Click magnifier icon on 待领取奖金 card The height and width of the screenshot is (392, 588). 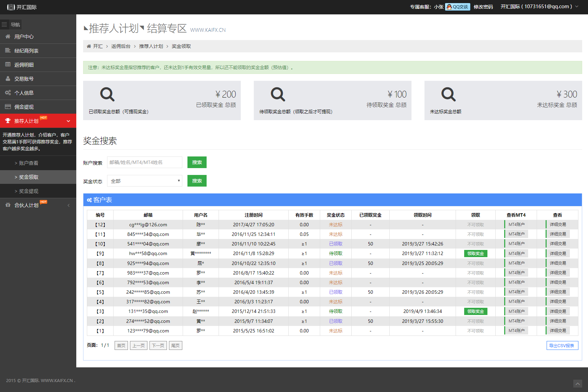pos(278,94)
